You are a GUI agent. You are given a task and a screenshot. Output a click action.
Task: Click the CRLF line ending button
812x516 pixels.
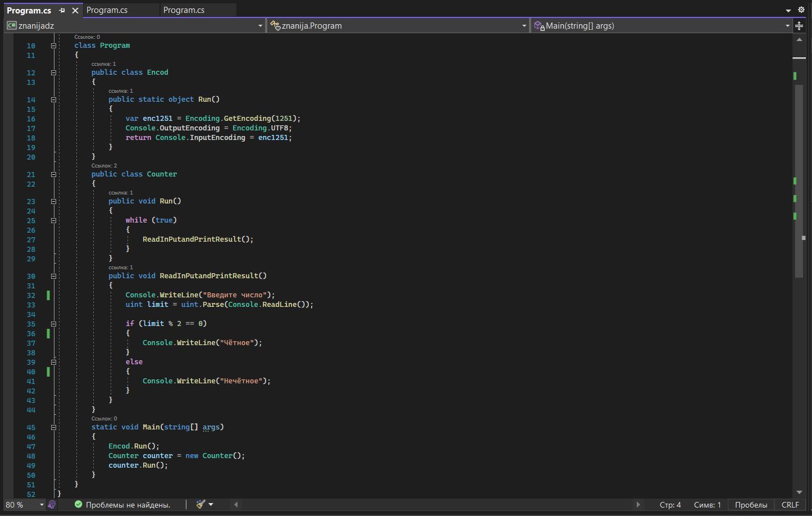pos(790,505)
